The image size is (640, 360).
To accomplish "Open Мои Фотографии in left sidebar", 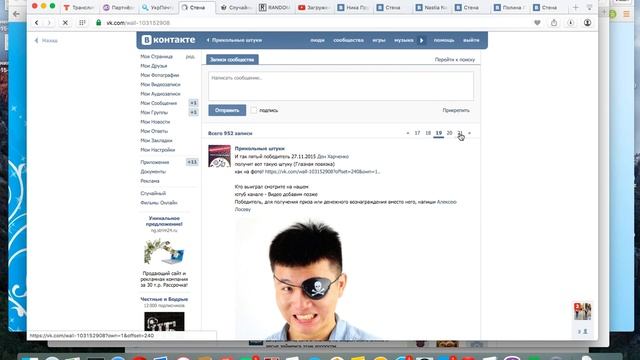I will (160, 75).
